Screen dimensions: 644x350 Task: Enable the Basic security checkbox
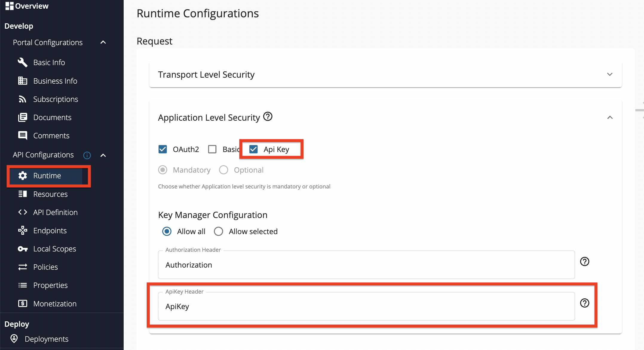point(212,149)
